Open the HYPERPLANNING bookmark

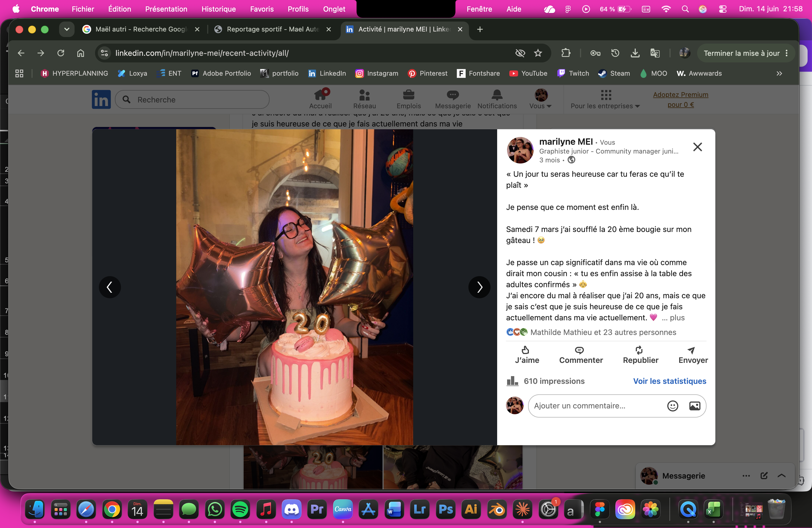coord(74,74)
